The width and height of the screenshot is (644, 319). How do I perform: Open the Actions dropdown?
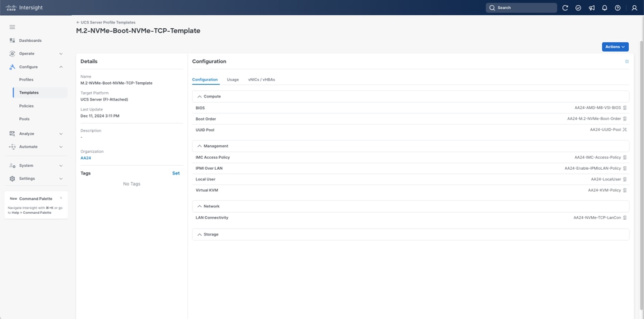pos(615,47)
